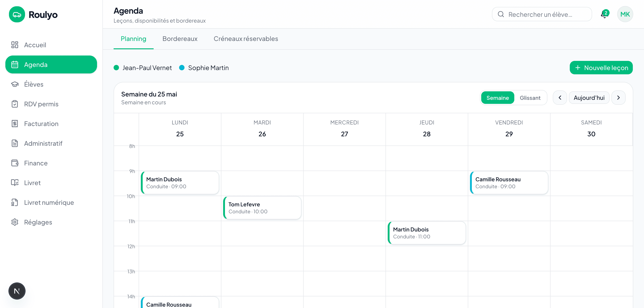Navigate to Livret in sidebar
Viewport: 644px width, 308px height.
(51, 183)
